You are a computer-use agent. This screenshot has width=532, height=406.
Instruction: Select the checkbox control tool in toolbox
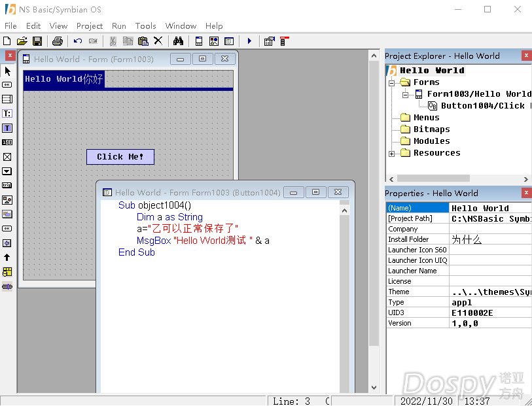pyautogui.click(x=7, y=157)
